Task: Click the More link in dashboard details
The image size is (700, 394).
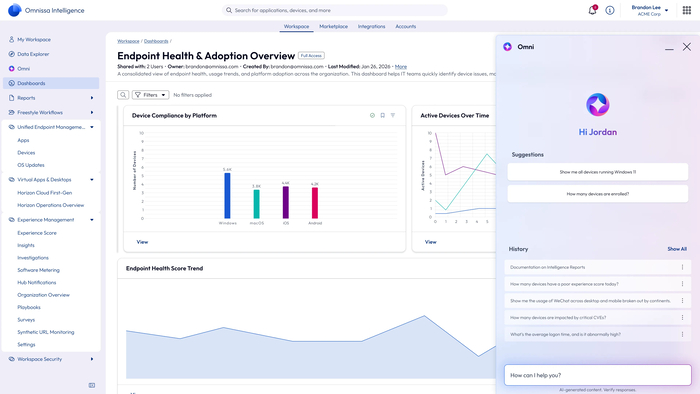Action: click(401, 66)
